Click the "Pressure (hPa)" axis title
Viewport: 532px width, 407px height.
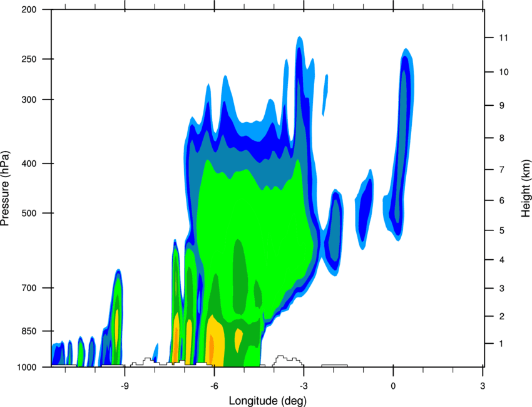pyautogui.click(x=5, y=188)
